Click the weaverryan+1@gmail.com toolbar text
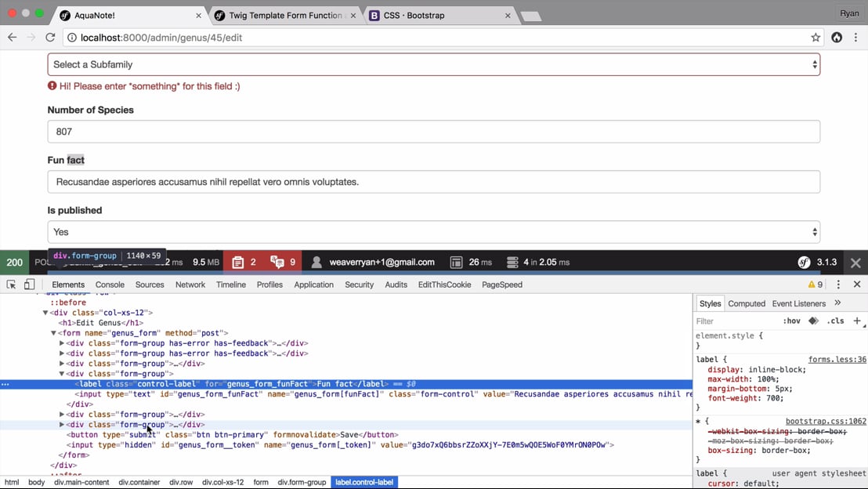Image resolution: width=868 pixels, height=489 pixels. click(382, 263)
